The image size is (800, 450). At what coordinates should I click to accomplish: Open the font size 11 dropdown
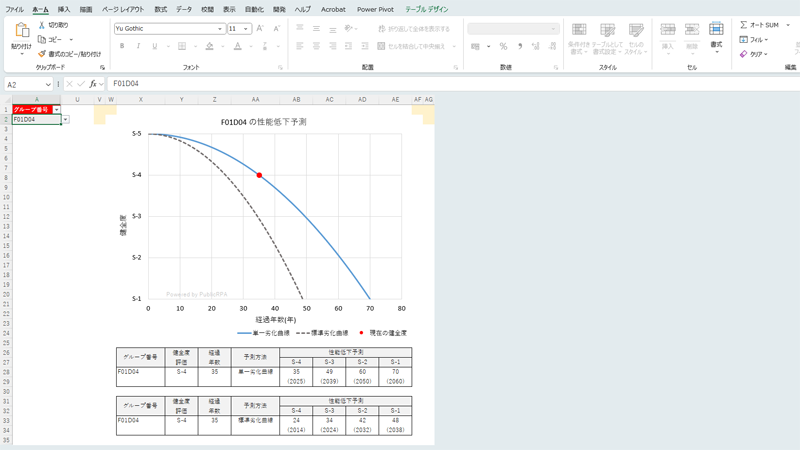[246, 29]
